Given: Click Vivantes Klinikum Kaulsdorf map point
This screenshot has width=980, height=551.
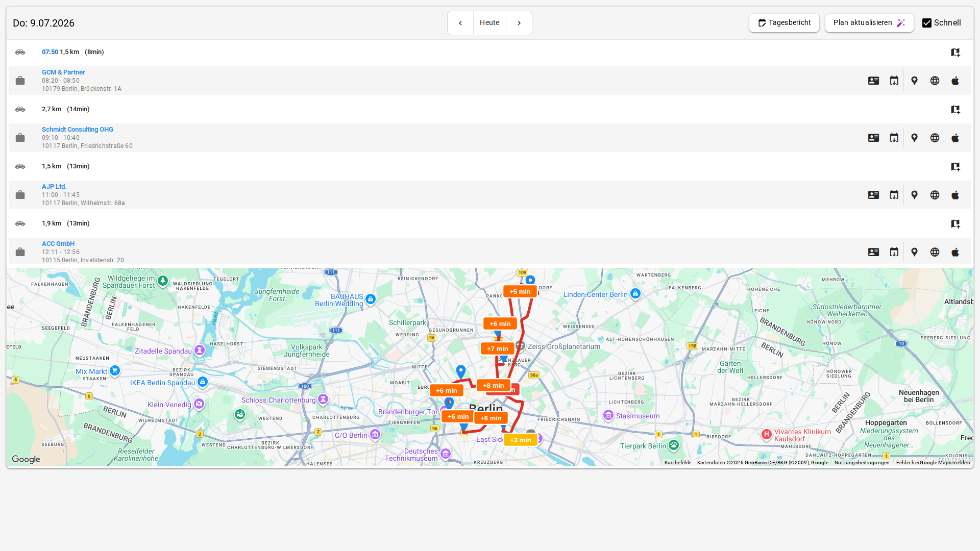Looking at the screenshot, I should coord(766,435).
